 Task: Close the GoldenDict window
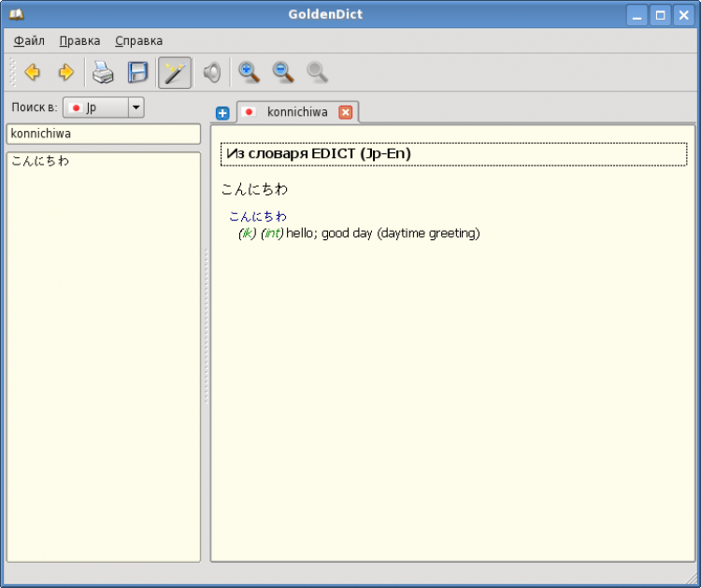tap(683, 16)
